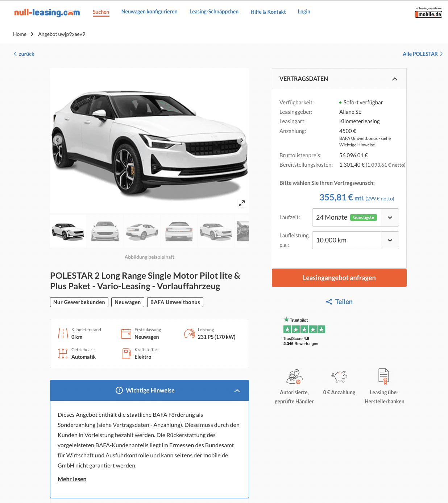Go back with the zurück link
This screenshot has width=448, height=503.
click(24, 54)
